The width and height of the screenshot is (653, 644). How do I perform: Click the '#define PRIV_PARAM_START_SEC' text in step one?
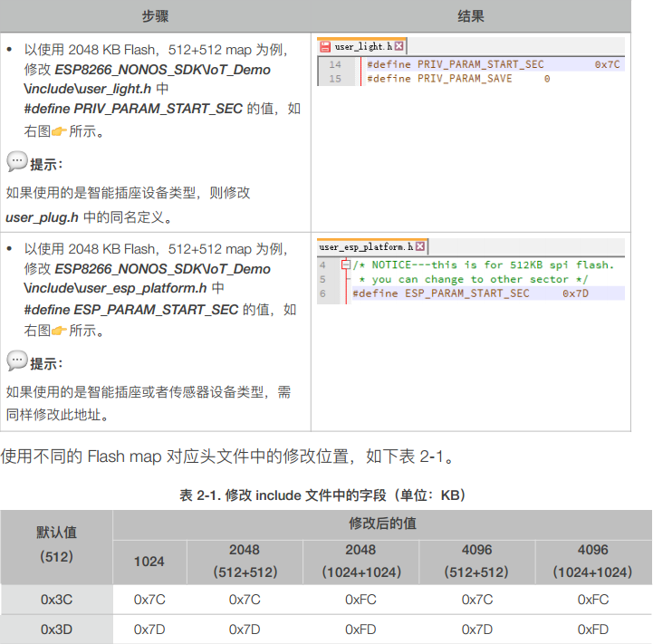point(133,109)
